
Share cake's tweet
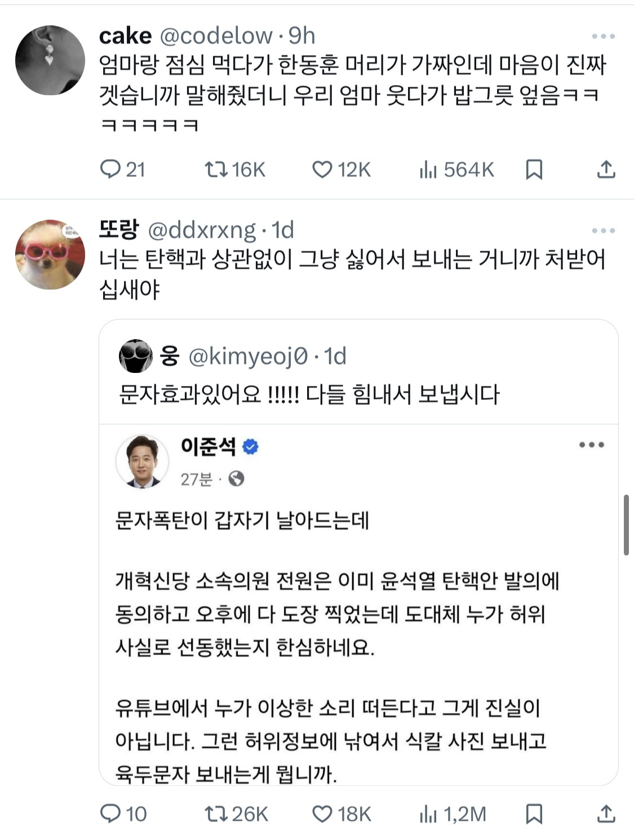[x=606, y=169]
